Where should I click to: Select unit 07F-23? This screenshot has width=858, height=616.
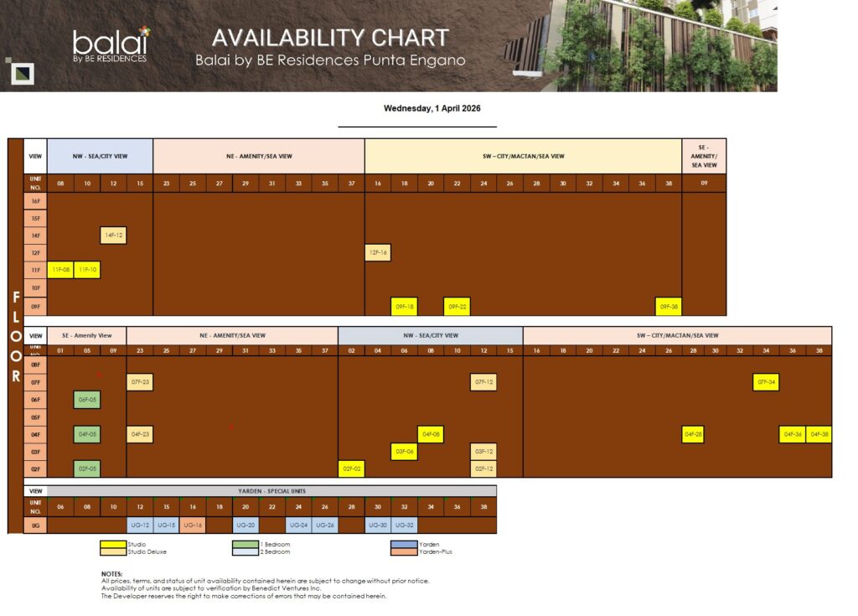140,382
